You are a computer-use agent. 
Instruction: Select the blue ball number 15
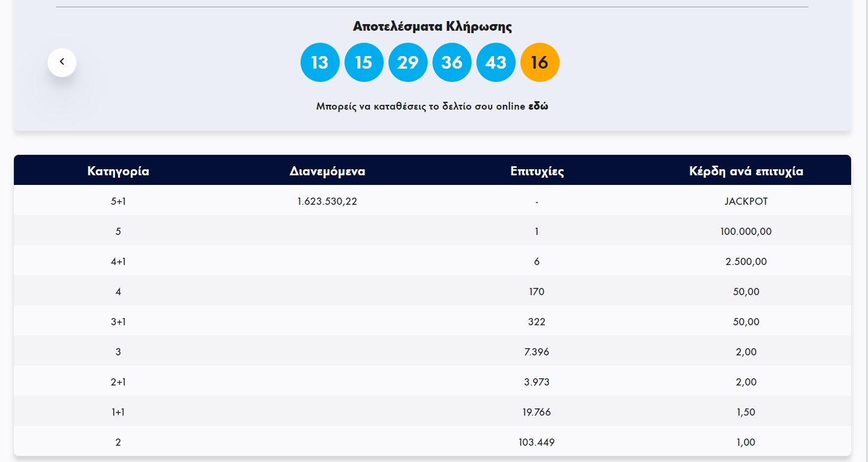point(364,62)
